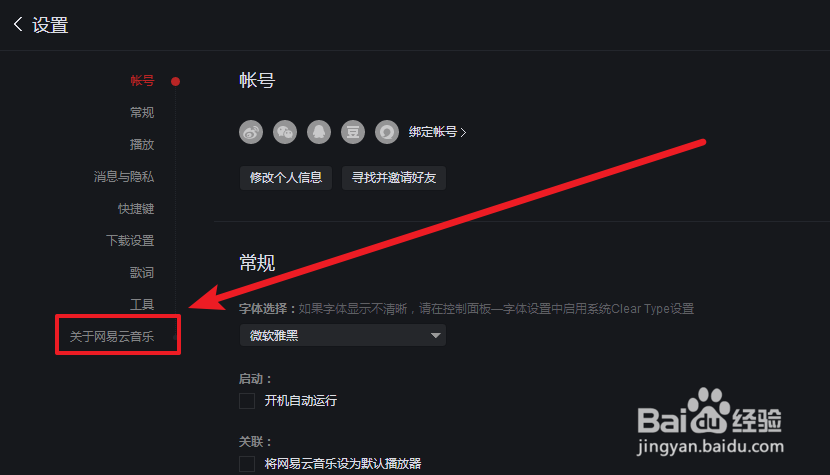Click the fifth circular account icon
The height and width of the screenshot is (475, 830).
click(387, 132)
